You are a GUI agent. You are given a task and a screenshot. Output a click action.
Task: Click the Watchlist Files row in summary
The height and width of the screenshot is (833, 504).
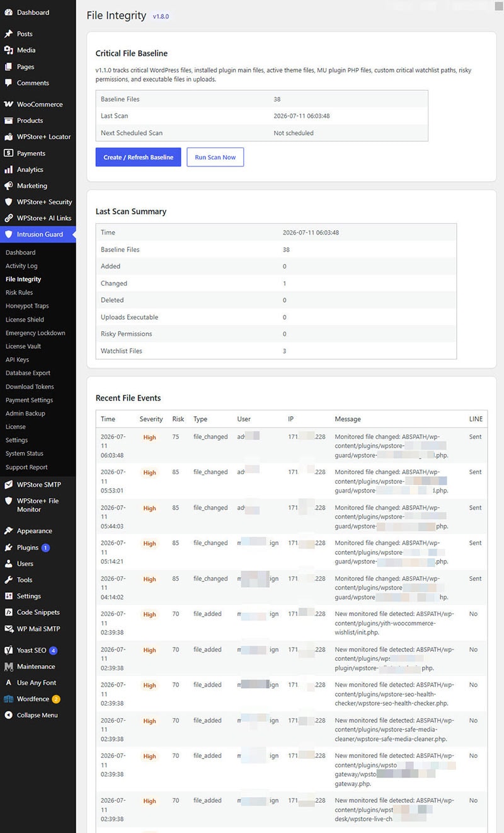tap(276, 351)
